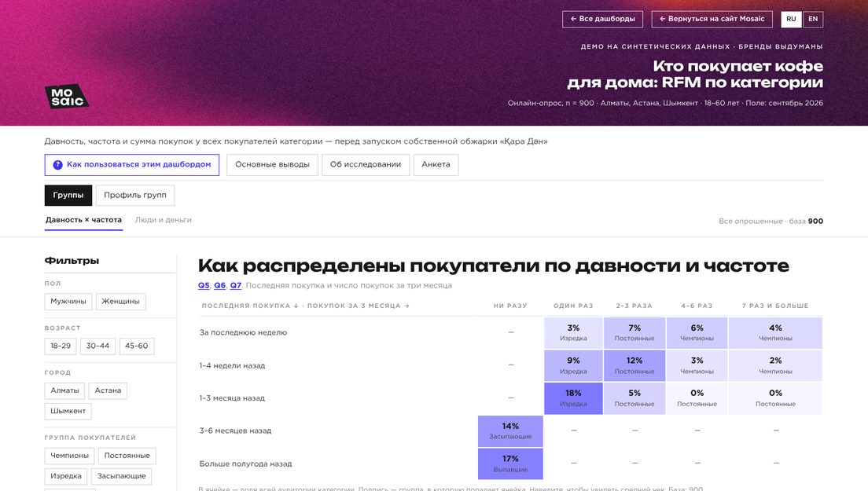The width and height of the screenshot is (868, 491).
Task: Open question link Q6
Action: (x=220, y=285)
